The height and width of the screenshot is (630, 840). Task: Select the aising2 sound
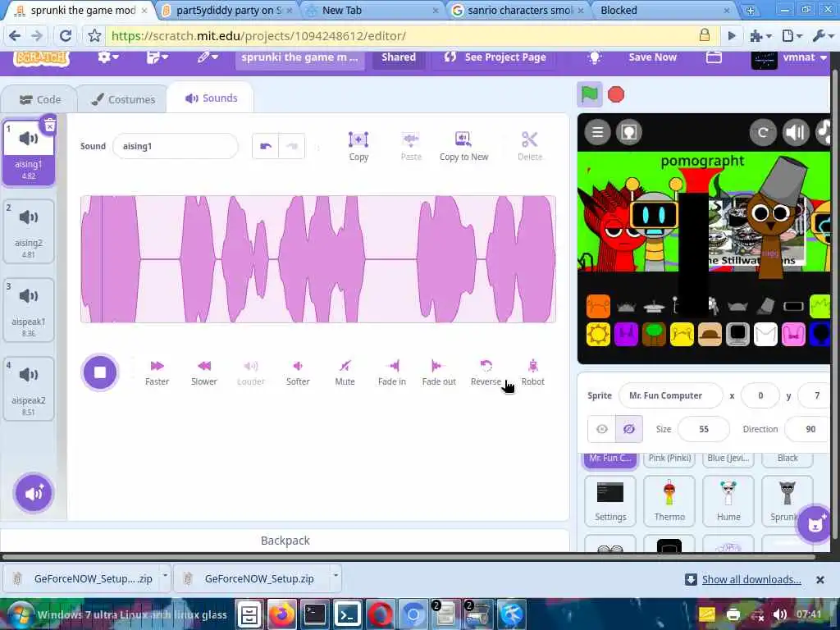pyautogui.click(x=29, y=231)
